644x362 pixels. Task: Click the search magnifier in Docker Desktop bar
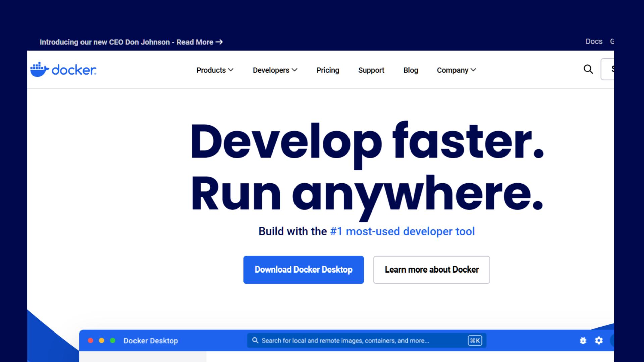pos(255,340)
